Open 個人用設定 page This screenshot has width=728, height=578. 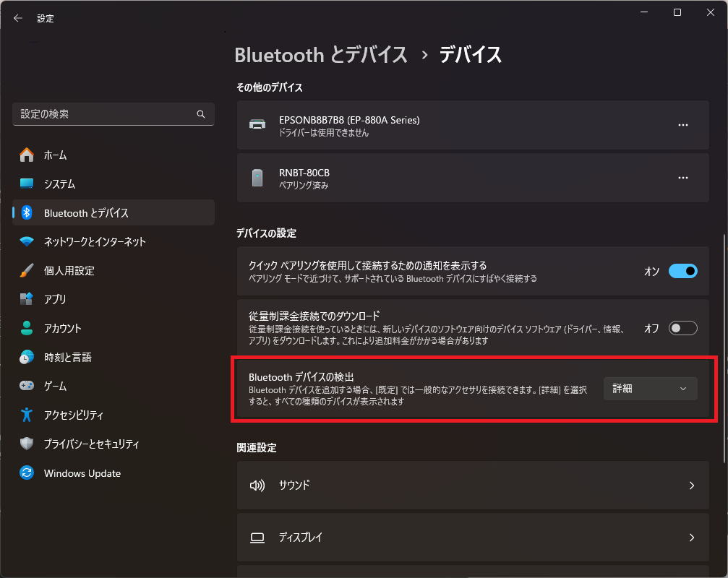click(x=114, y=270)
